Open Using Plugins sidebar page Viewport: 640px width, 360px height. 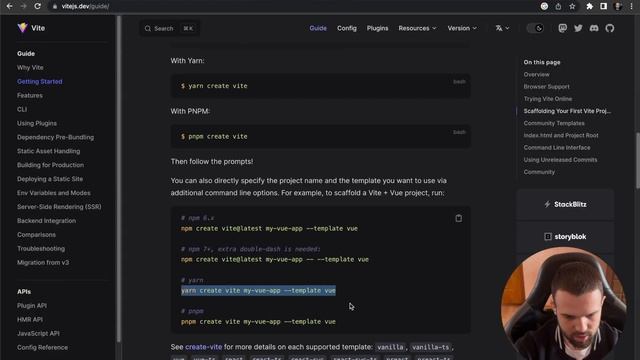[x=37, y=123]
